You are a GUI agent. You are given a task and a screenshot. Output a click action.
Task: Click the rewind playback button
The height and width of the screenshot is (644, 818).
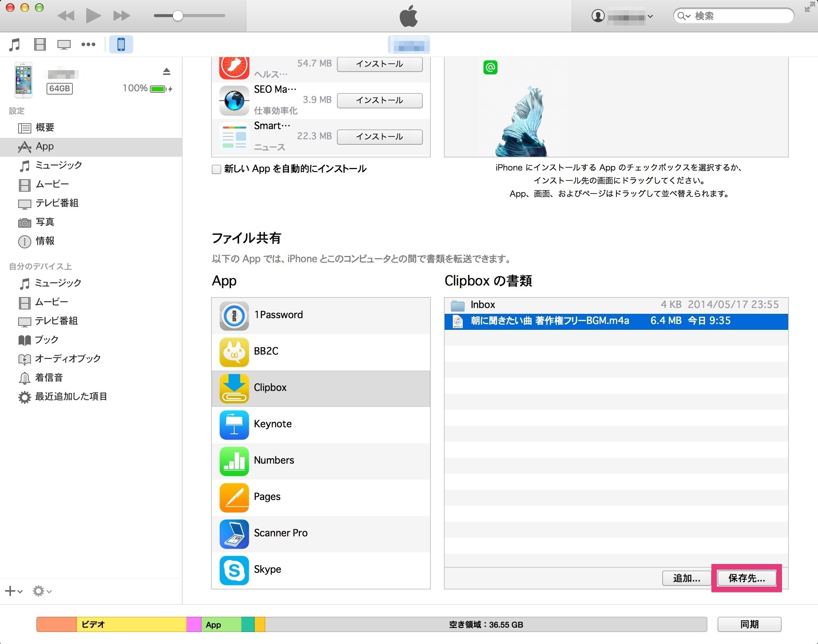66,16
